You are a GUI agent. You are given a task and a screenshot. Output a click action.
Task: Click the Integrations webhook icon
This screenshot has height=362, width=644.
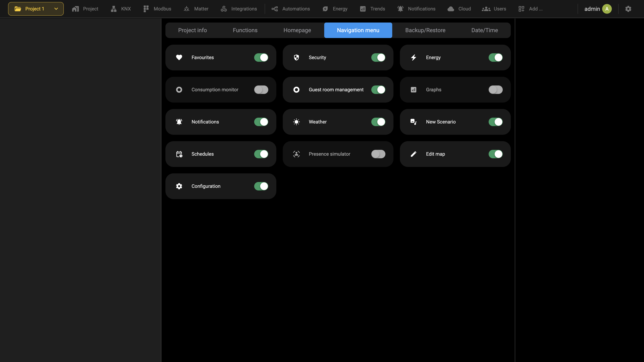224,9
